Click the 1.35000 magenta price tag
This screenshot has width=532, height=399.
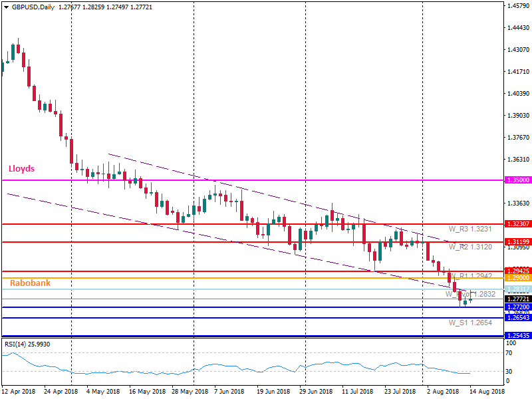(517, 180)
